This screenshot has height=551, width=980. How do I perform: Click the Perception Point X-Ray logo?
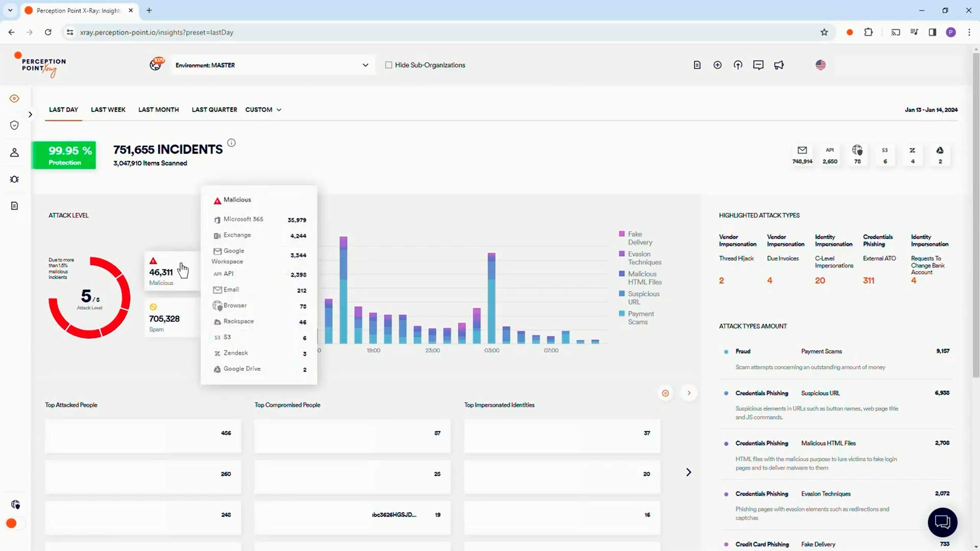tap(40, 65)
